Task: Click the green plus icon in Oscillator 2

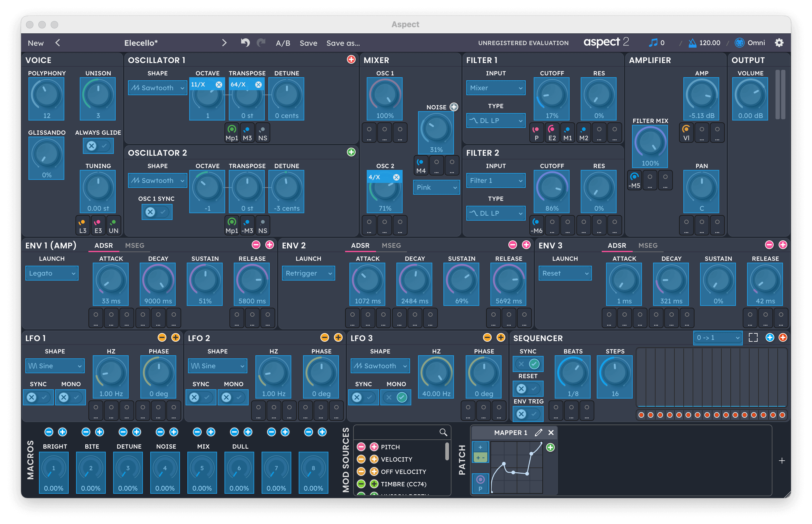Action: pyautogui.click(x=351, y=152)
